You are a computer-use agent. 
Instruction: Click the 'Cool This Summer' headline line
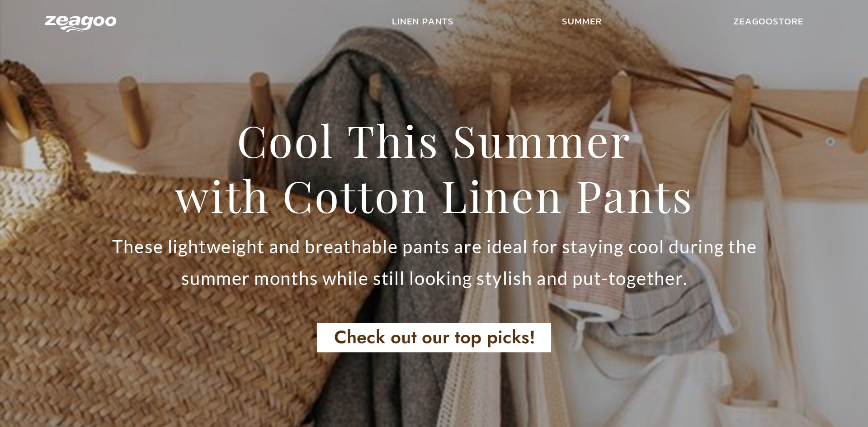click(x=434, y=142)
